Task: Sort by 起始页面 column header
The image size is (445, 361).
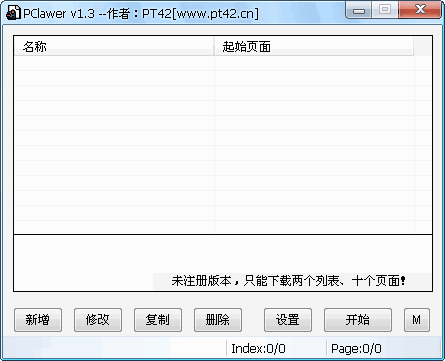Action: (314, 46)
